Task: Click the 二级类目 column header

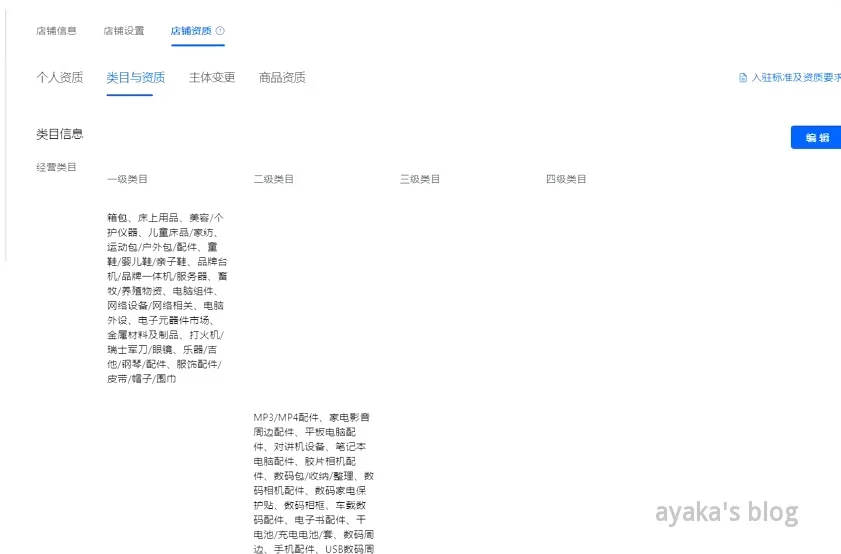Action: click(x=274, y=179)
